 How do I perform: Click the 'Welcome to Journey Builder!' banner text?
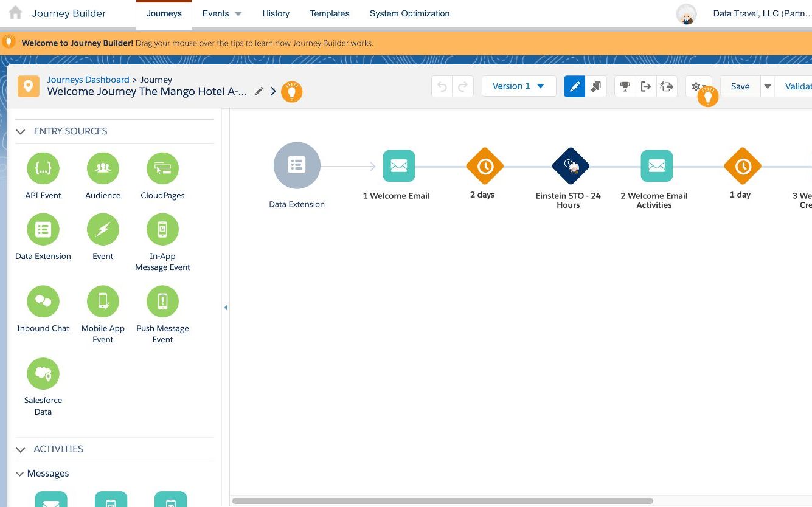click(77, 43)
